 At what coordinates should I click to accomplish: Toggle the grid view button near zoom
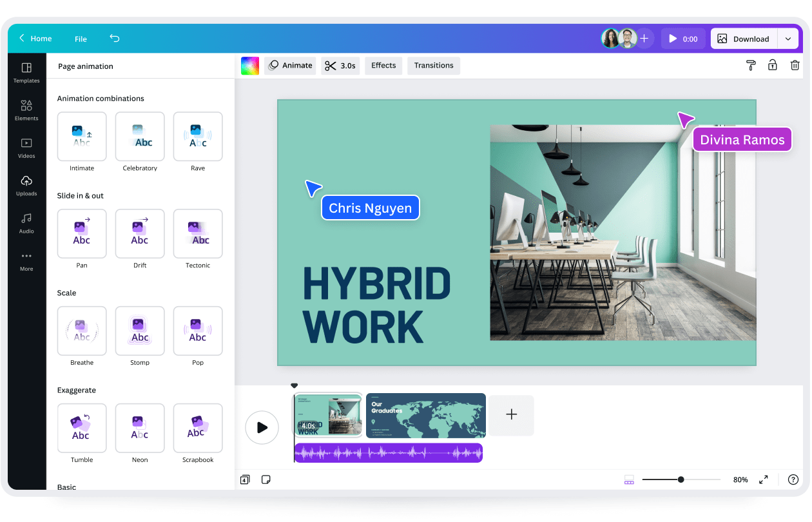click(x=630, y=479)
